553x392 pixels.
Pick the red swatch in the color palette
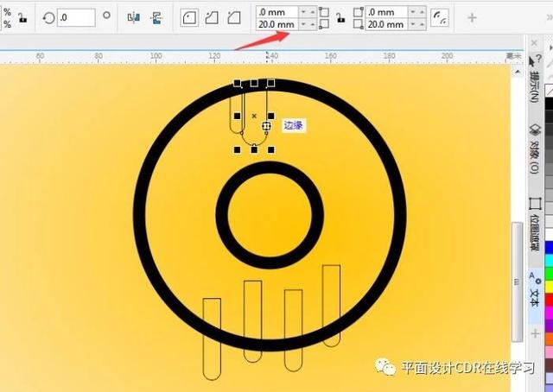click(x=550, y=300)
